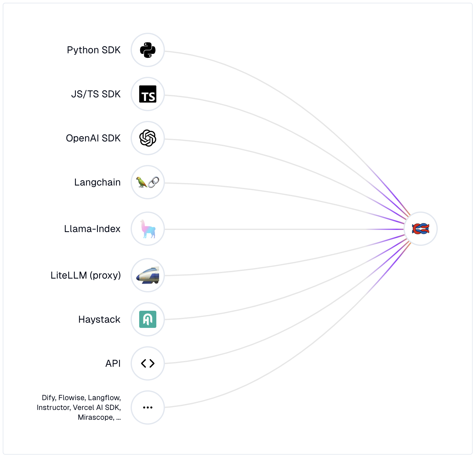Click the green Haystack logo icon
Screen dimensions: 476x458
[x=148, y=319]
